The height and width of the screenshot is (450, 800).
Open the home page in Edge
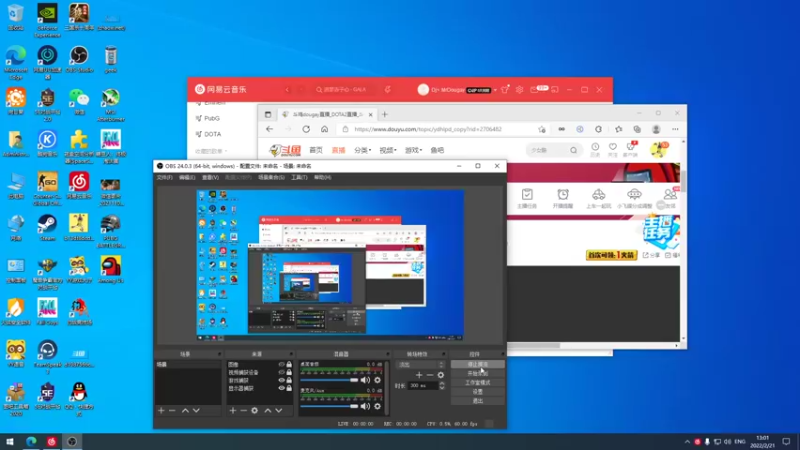tap(324, 129)
